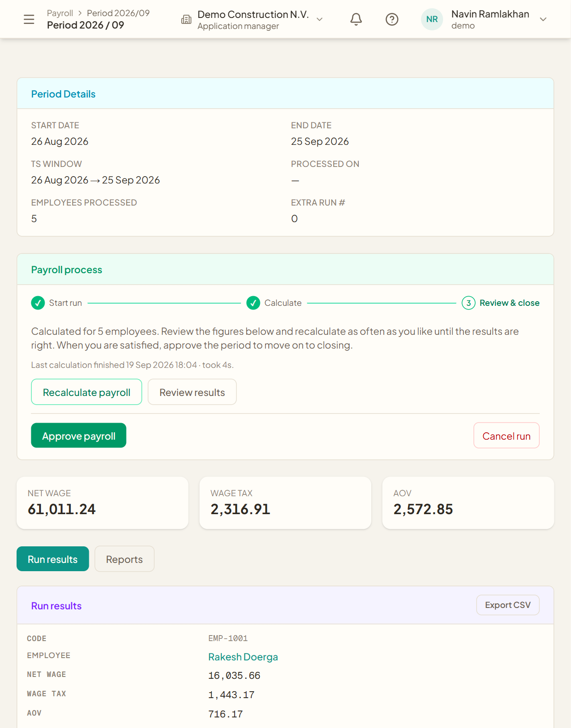Click the Net wage total 61,011.24
Viewport: 571px width, 728px height.
click(x=62, y=509)
